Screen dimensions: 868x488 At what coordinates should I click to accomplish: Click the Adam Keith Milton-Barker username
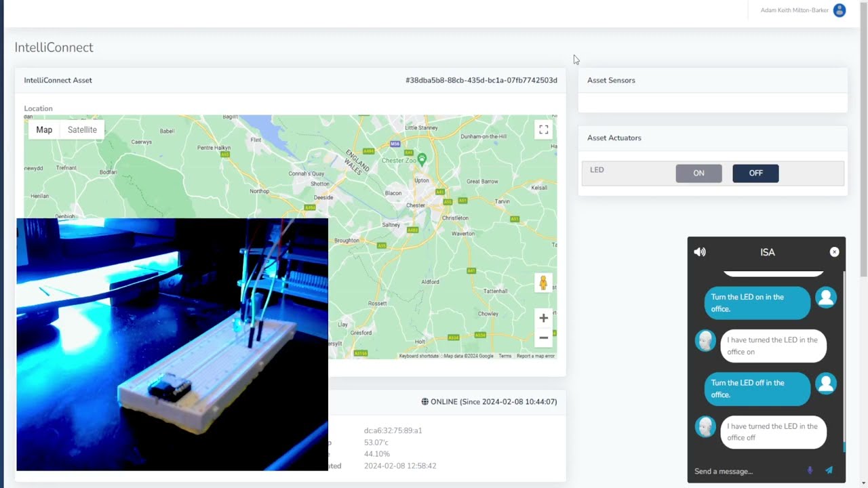[x=794, y=10]
